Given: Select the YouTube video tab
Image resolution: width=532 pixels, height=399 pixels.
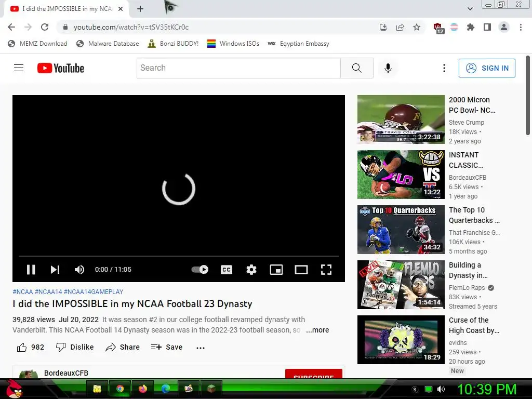Looking at the screenshot, I should coord(66,9).
